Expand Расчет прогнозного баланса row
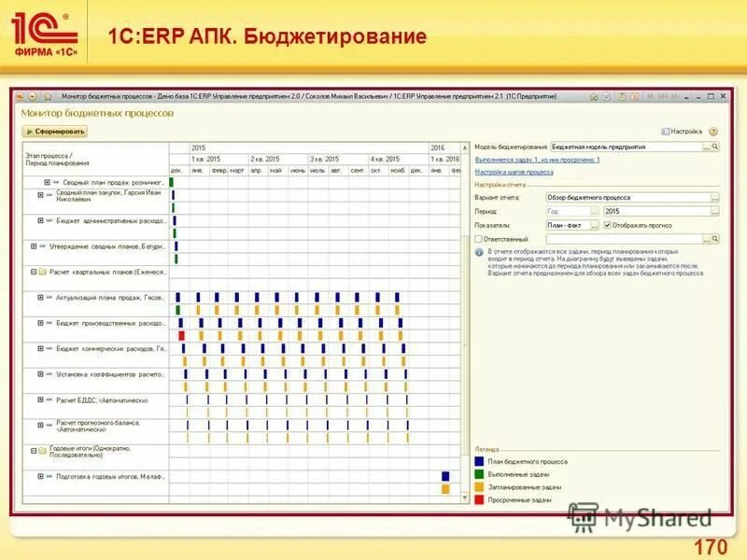The width and height of the screenshot is (747, 560). coord(40,426)
